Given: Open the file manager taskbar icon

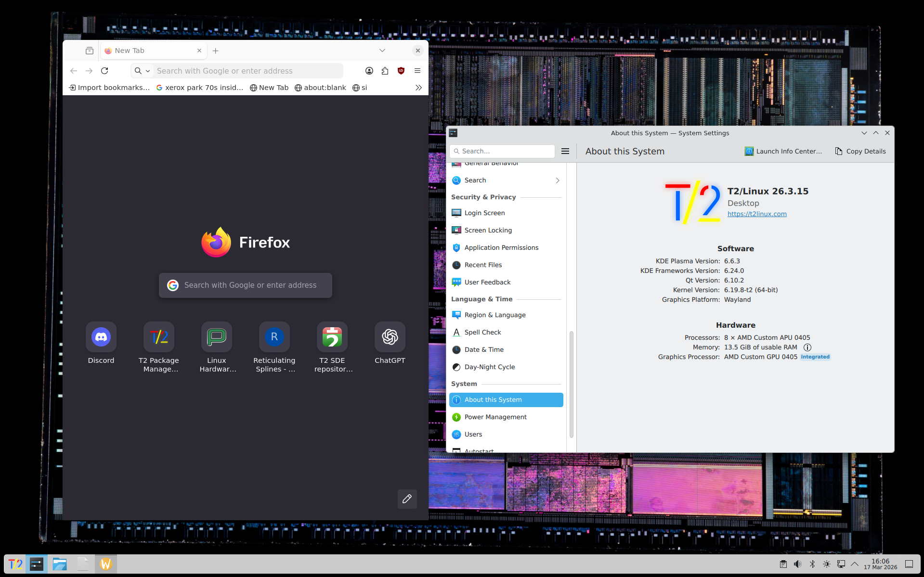Looking at the screenshot, I should click(60, 564).
